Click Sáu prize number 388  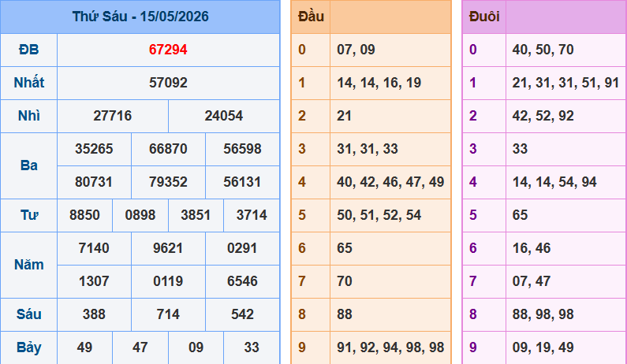(94, 314)
